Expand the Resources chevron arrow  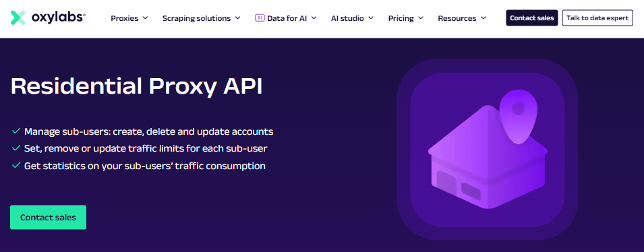pyautogui.click(x=484, y=18)
